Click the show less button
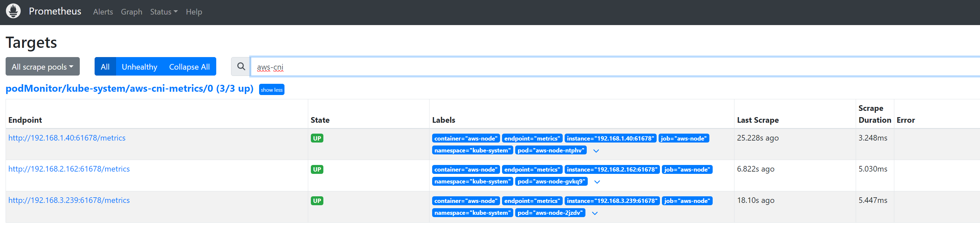980x226 pixels. click(x=272, y=90)
